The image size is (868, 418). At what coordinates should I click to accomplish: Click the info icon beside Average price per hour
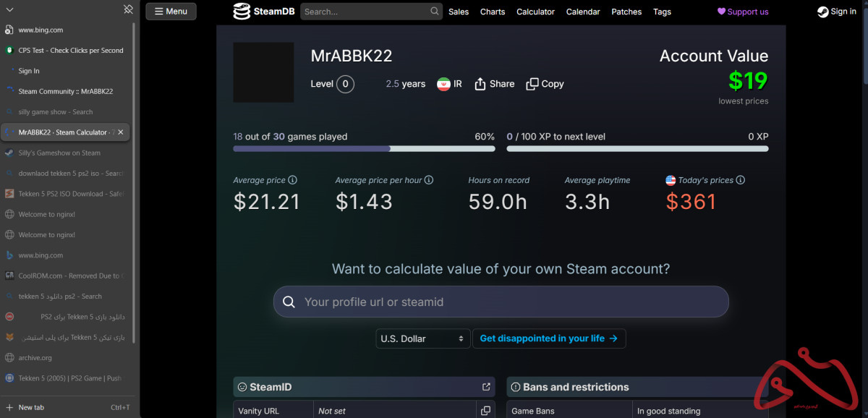429,180
